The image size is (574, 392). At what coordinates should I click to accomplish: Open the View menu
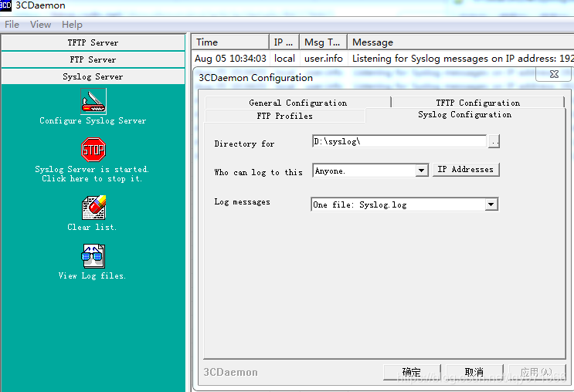click(40, 25)
